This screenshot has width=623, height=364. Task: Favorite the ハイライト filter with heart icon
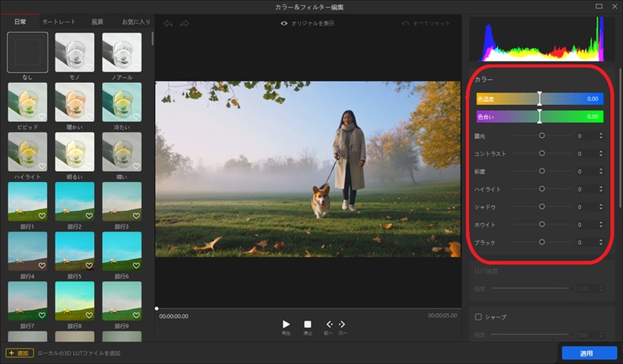(42, 166)
